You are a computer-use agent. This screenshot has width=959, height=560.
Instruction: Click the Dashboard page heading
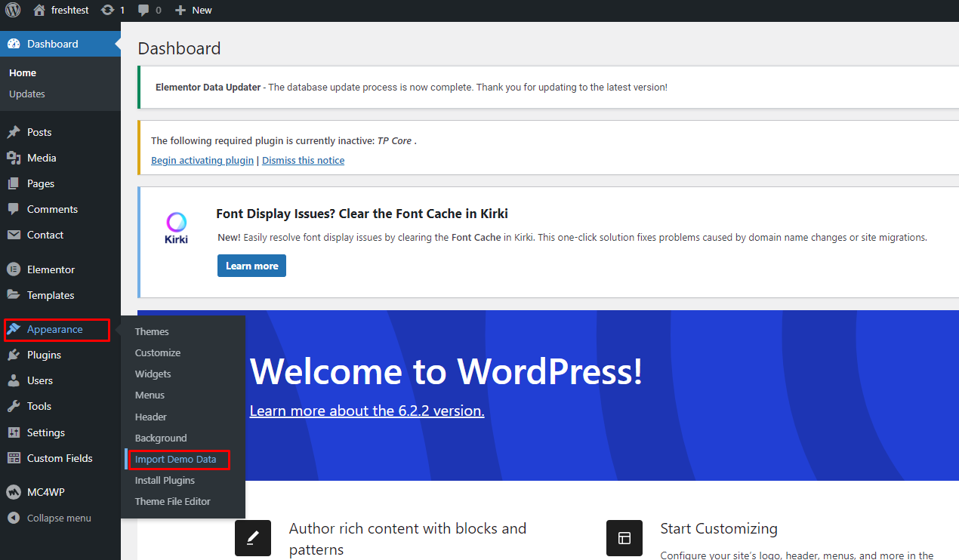point(180,48)
